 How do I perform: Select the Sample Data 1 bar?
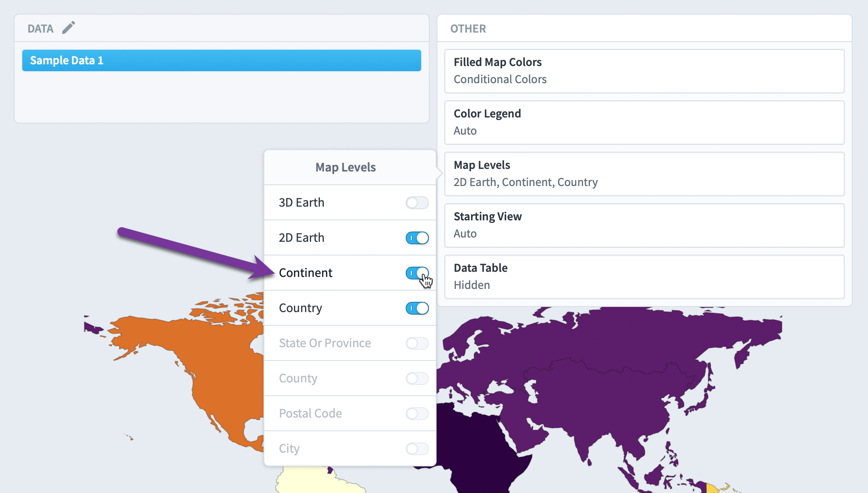221,60
